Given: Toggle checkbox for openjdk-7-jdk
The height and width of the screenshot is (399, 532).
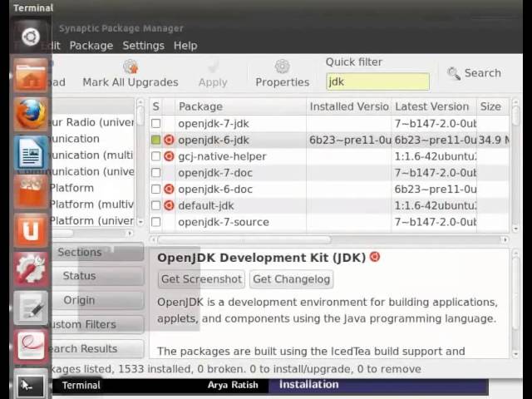Looking at the screenshot, I should pos(155,124).
